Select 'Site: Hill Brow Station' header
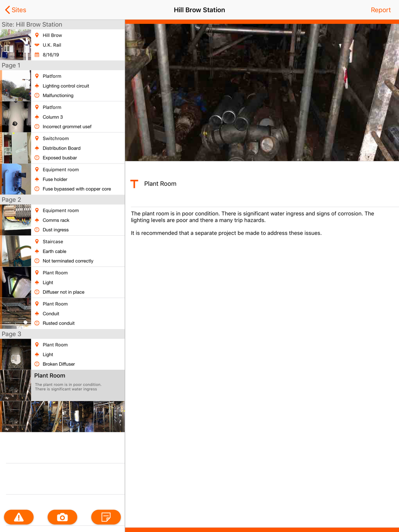Screen dimensions: 399x532 pos(62,24)
